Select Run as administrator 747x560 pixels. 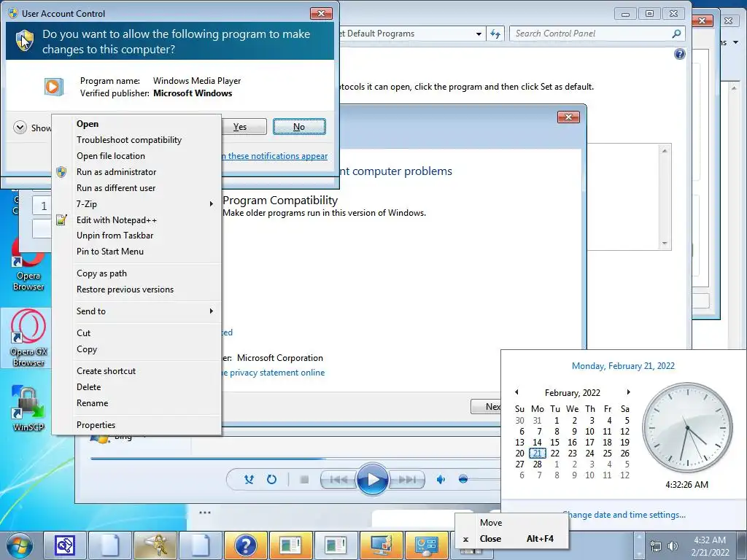136,172
